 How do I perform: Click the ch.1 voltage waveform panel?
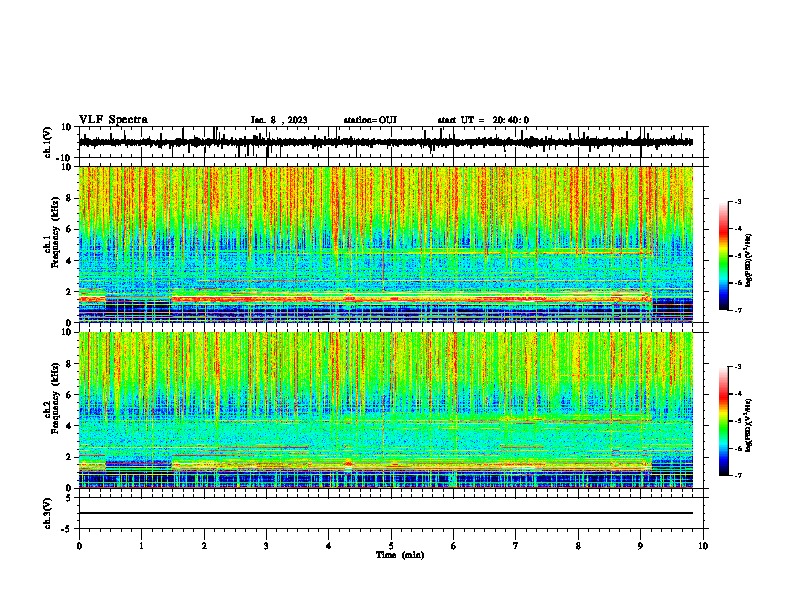point(391,142)
